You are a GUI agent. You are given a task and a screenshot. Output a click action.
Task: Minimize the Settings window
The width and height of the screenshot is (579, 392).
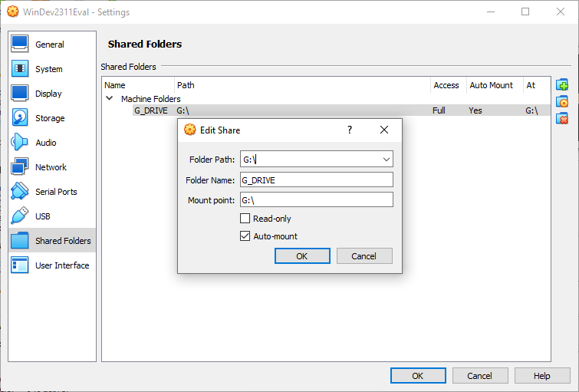(490, 12)
